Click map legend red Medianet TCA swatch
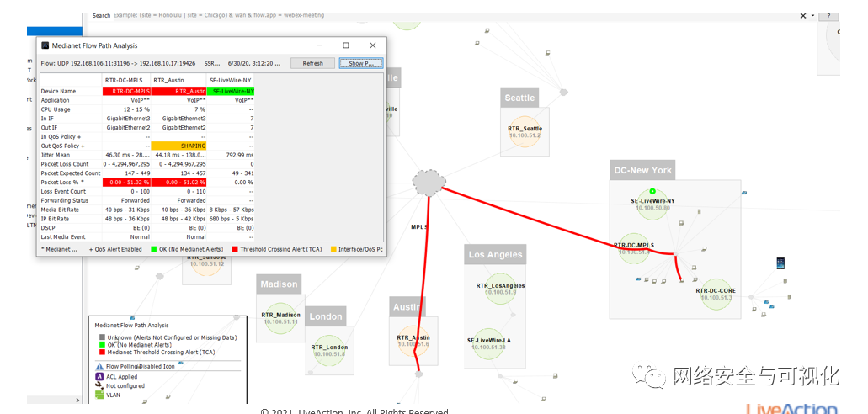 103,352
